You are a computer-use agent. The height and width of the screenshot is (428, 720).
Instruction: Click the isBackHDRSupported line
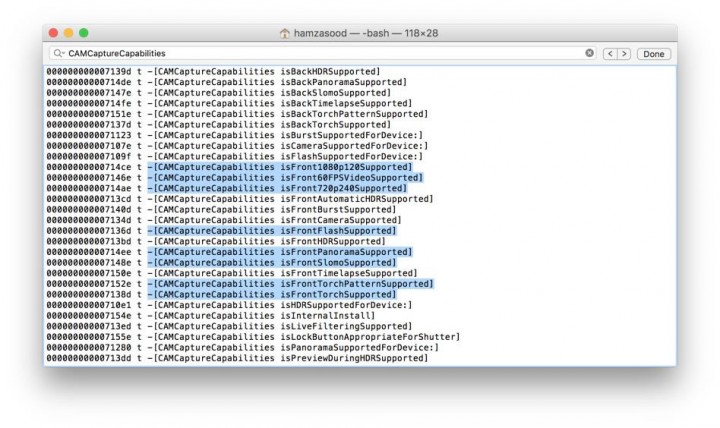click(214, 72)
